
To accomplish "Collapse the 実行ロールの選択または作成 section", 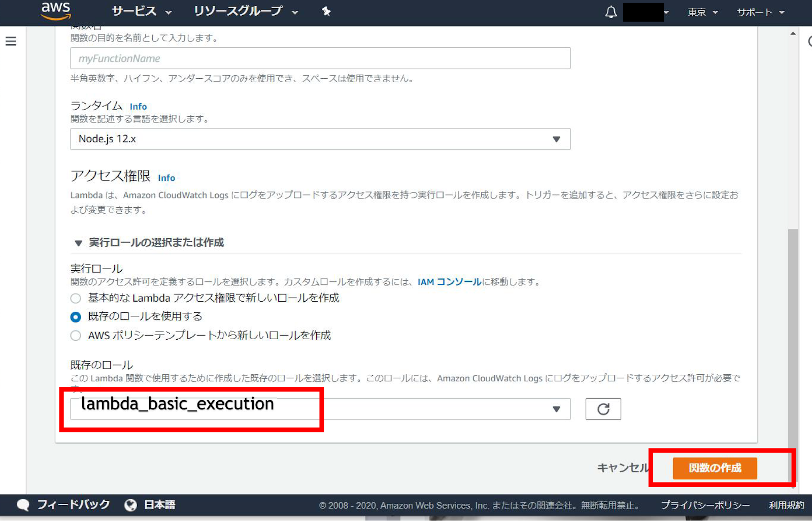I will (x=149, y=243).
